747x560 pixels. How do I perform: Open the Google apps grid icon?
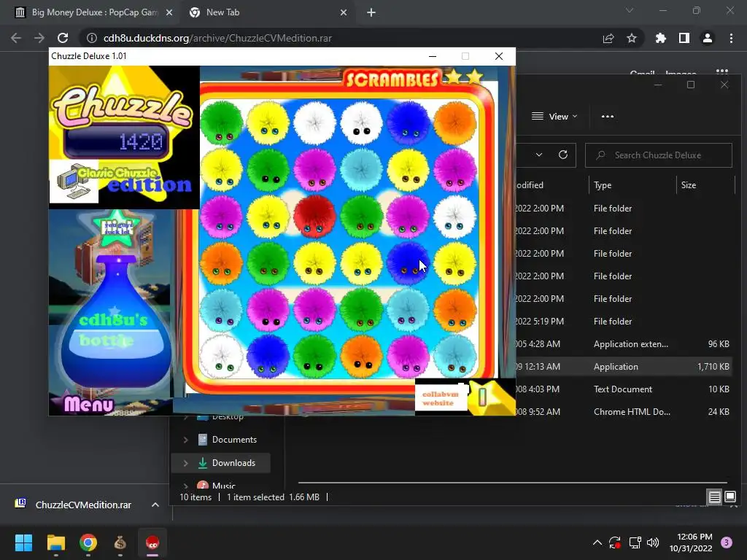point(721,72)
